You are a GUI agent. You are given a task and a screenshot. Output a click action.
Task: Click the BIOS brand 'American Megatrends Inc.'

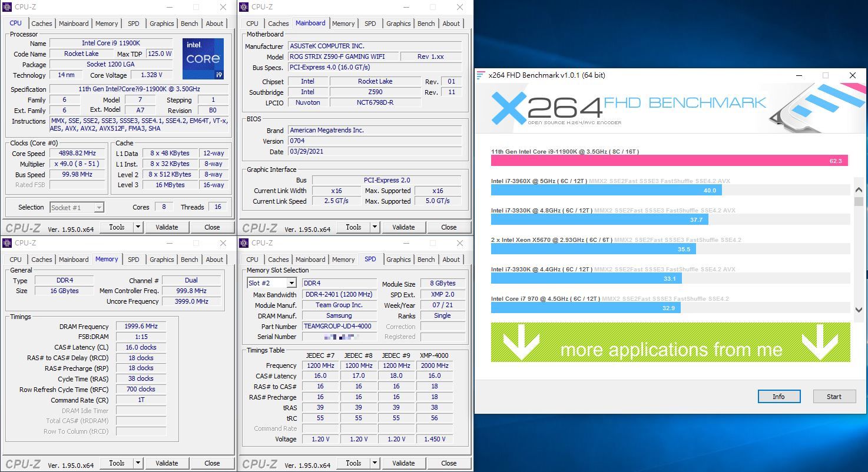coord(375,130)
